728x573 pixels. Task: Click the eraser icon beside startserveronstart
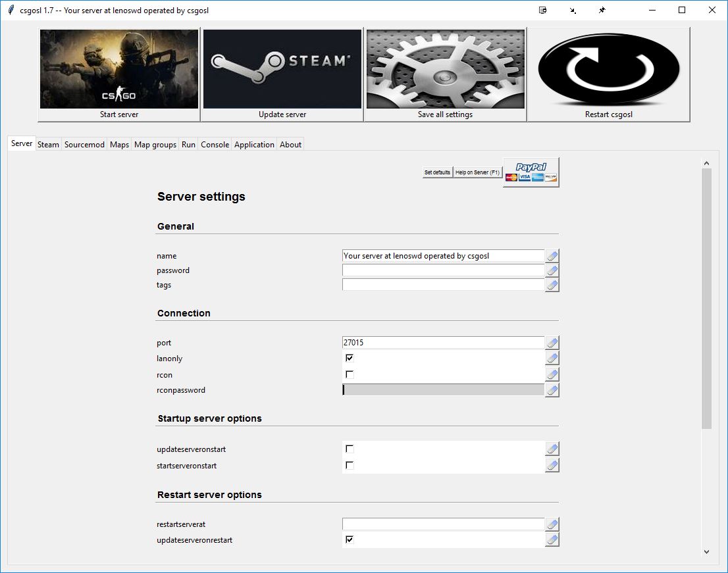click(x=552, y=465)
